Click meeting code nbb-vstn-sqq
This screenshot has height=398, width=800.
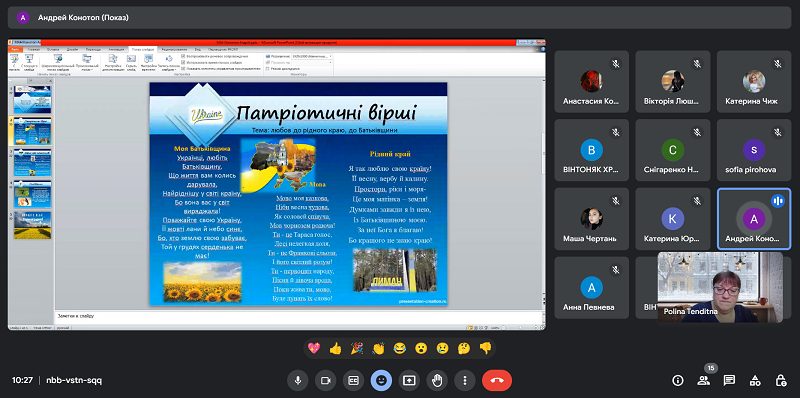74,380
